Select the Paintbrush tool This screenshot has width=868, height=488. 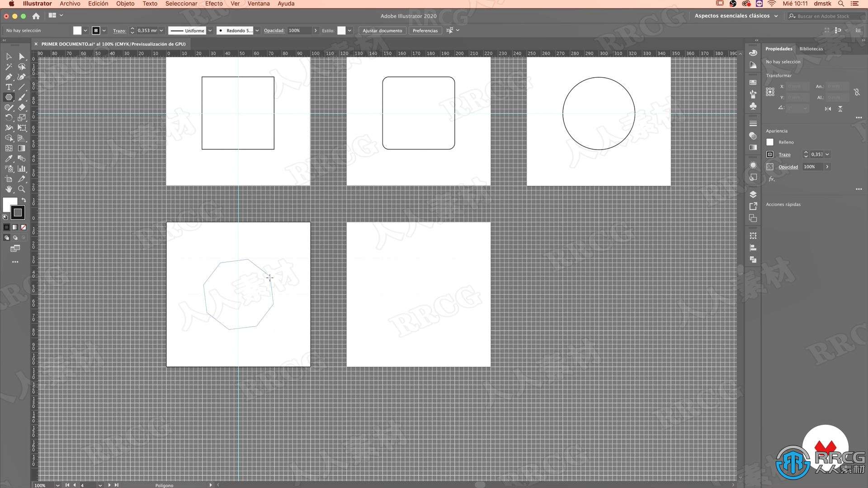pos(22,97)
